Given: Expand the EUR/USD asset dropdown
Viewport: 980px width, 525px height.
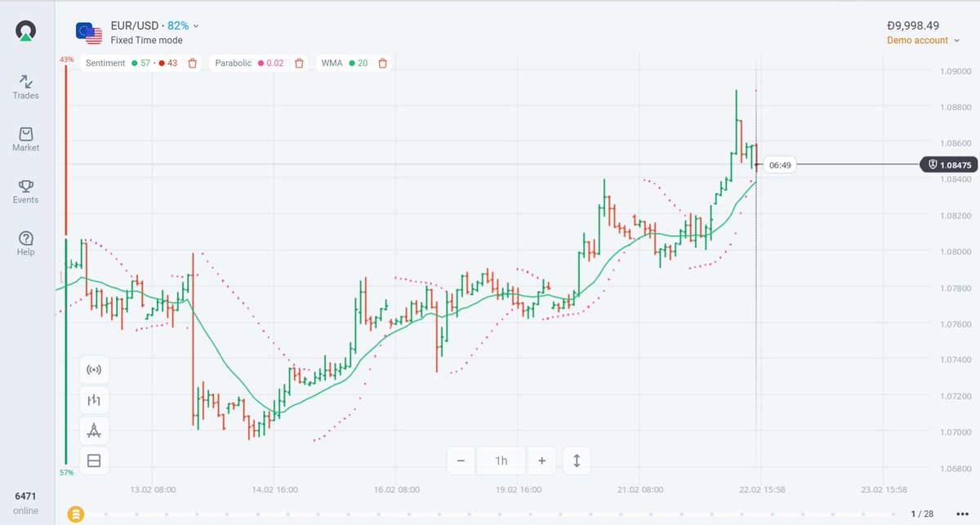Looking at the screenshot, I should 196,26.
